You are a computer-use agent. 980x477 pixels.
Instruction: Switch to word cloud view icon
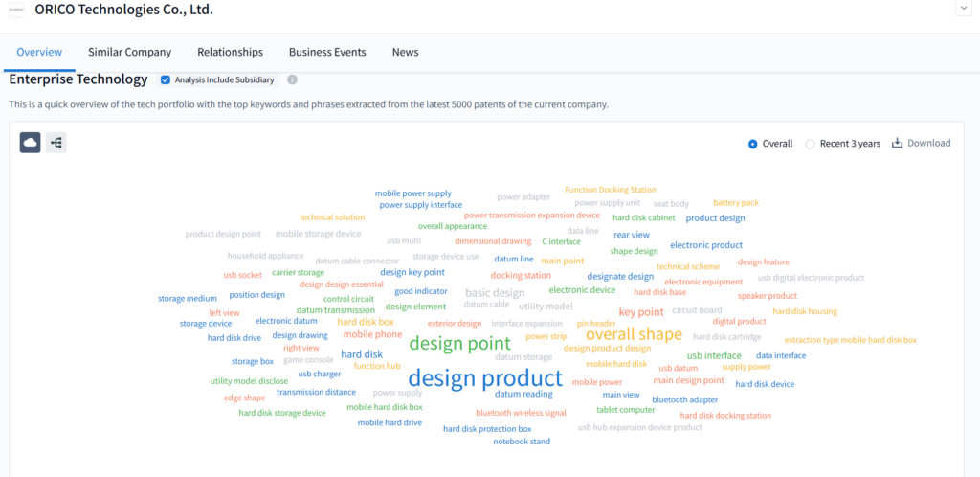[30, 143]
